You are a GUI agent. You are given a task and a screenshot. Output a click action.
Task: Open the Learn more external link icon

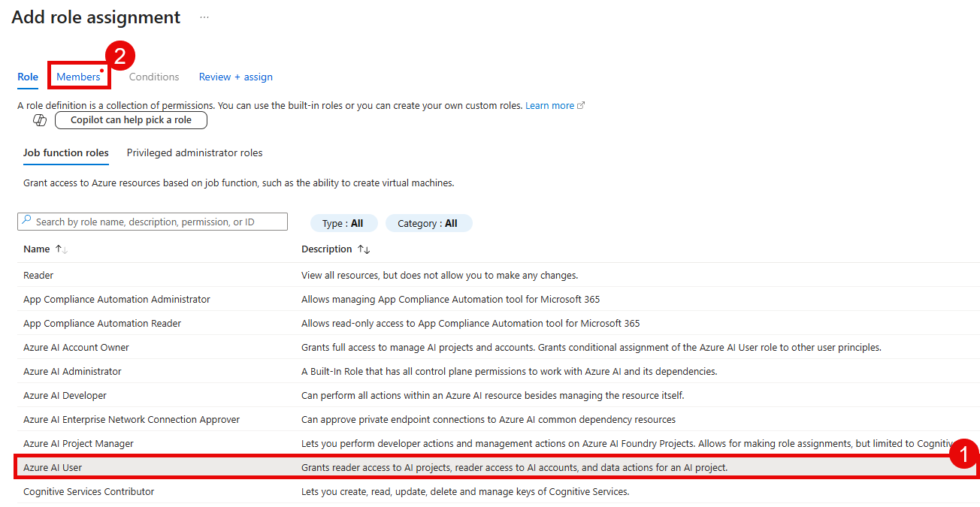(581, 104)
